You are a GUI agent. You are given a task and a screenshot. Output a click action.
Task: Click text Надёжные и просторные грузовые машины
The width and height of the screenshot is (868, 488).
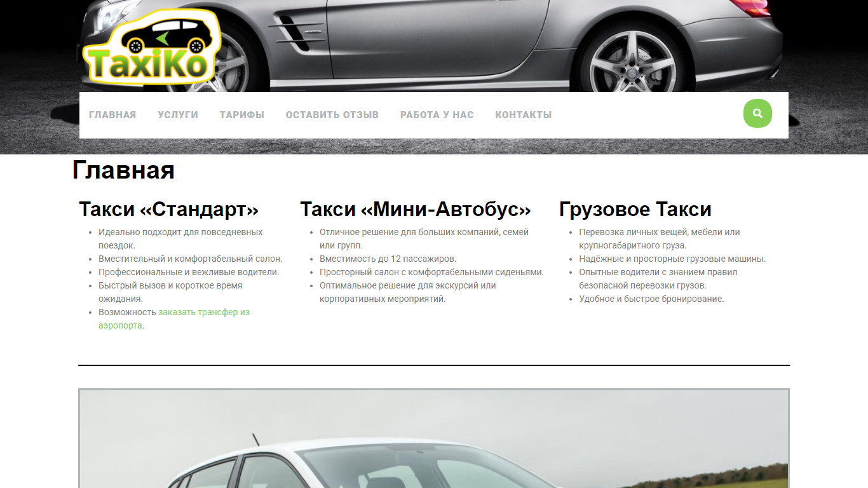coord(672,259)
